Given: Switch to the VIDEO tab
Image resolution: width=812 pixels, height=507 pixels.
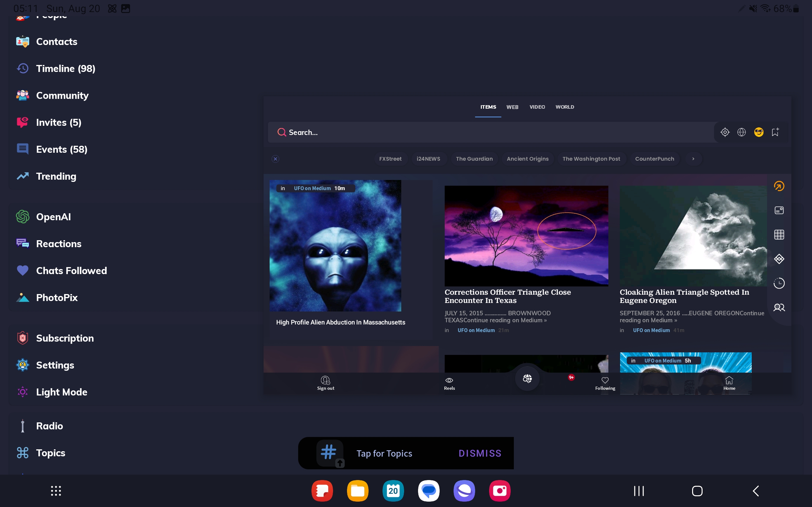Looking at the screenshot, I should (x=537, y=107).
